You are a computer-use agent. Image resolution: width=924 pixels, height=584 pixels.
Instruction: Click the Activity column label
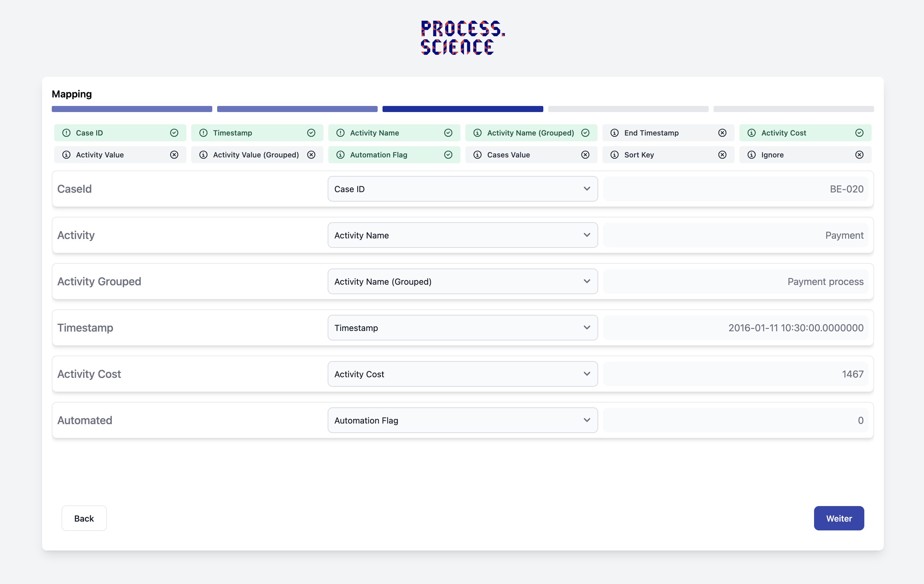click(x=76, y=235)
